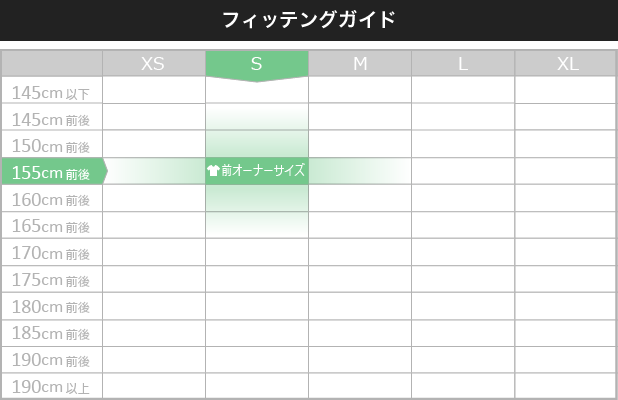Select the 150cm前後 height row label
This screenshot has width=618, height=400.
[x=52, y=144]
